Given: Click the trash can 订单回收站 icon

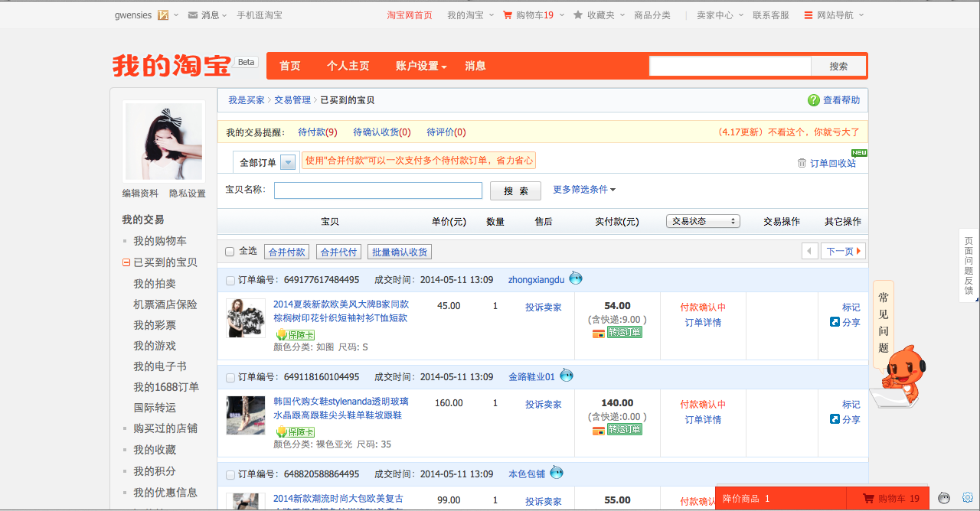Looking at the screenshot, I should [802, 163].
